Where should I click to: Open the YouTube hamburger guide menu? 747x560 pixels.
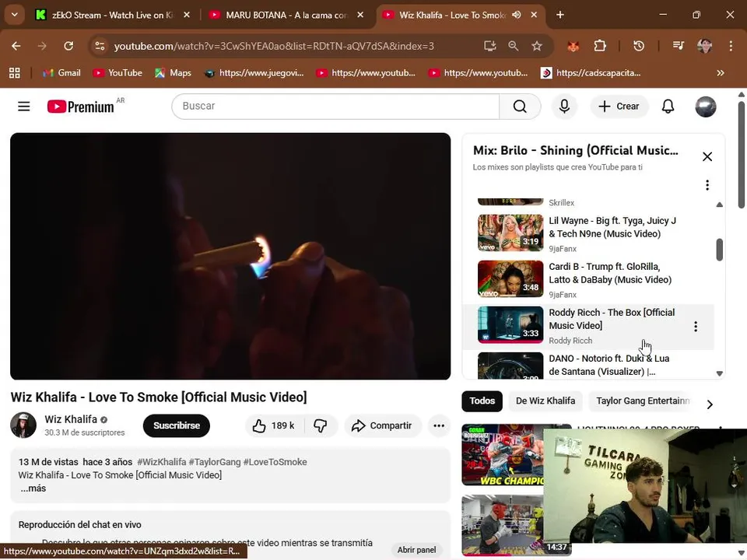tap(24, 107)
